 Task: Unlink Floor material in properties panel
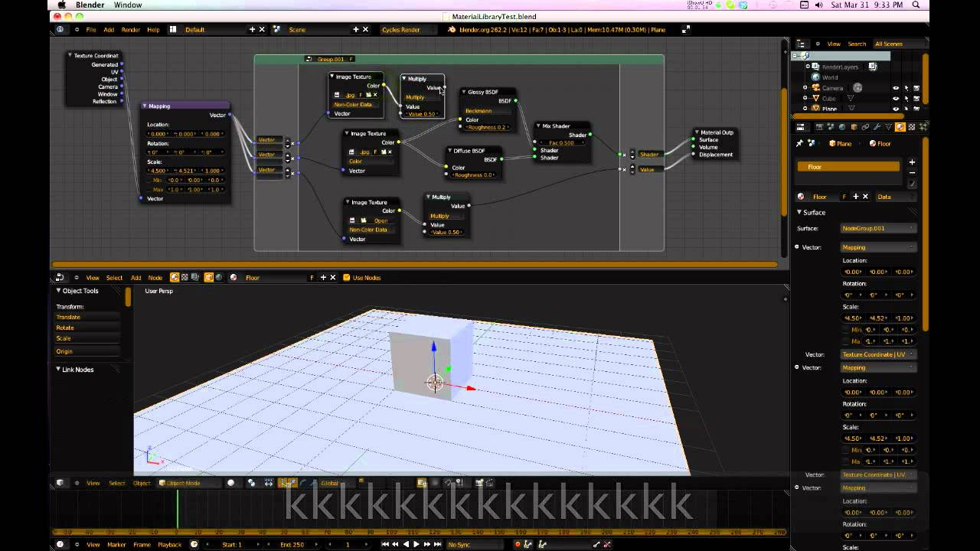865,197
